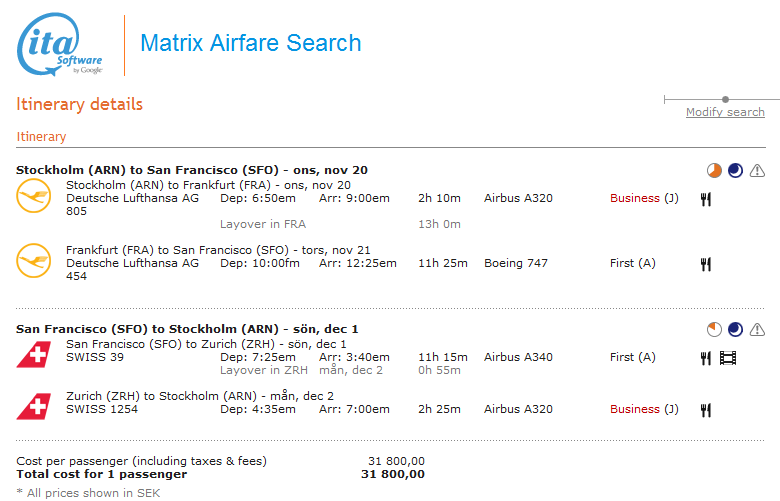Click the Business (J) class on SWISS 1254
Image resolution: width=780 pixels, height=501 pixels.
pyautogui.click(x=644, y=409)
